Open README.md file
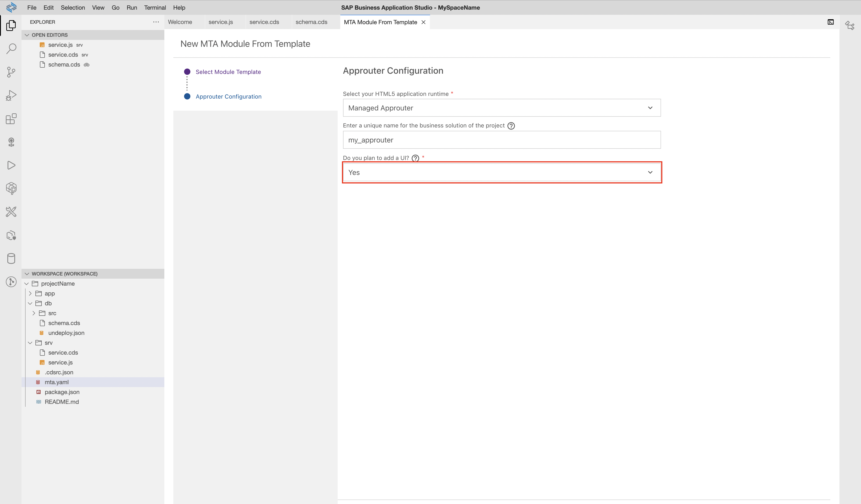Screen dimensions: 861x504 (93, 402)
